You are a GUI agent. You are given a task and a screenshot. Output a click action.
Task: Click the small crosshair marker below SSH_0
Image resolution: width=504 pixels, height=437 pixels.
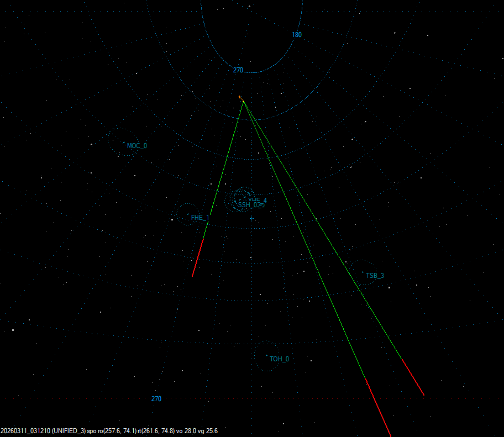[252, 219]
